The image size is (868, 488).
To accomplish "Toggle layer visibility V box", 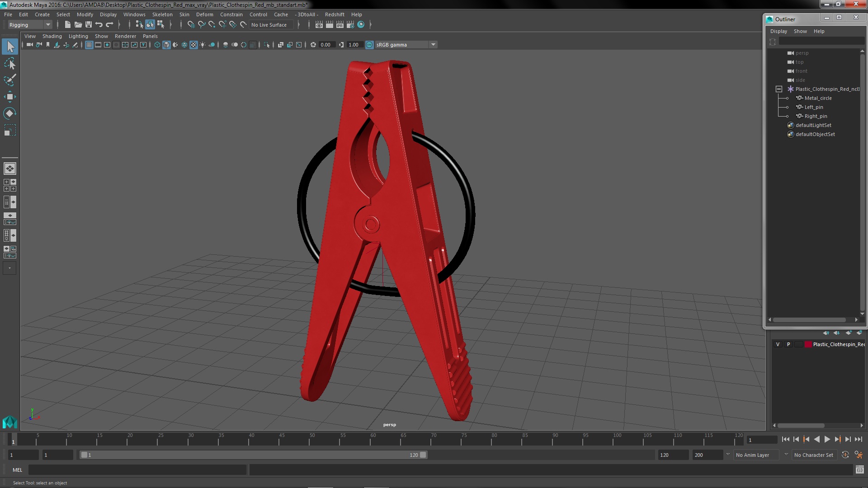I will click(x=778, y=344).
